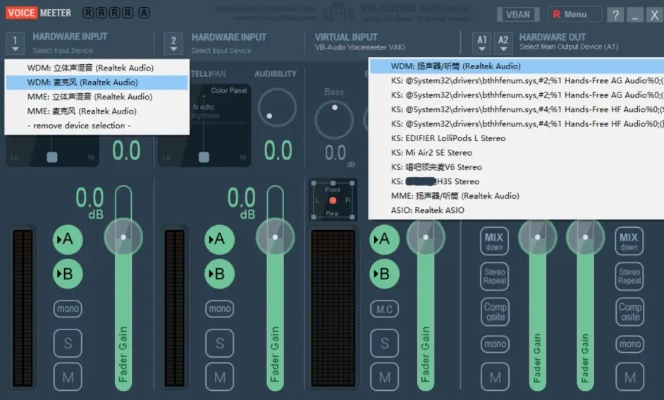Open the VBAN settings button
This screenshot has height=400, width=664.
tap(518, 15)
